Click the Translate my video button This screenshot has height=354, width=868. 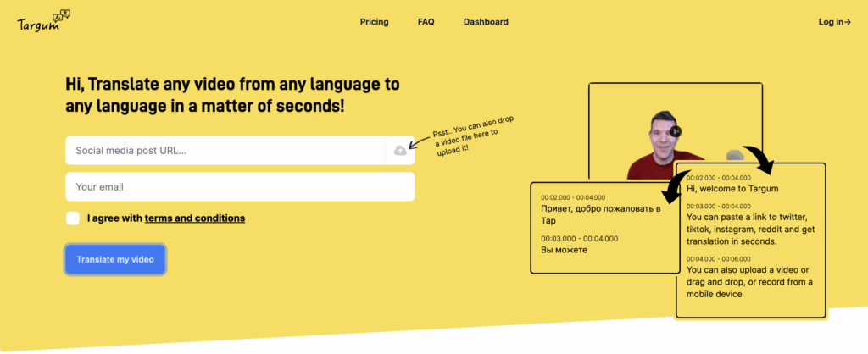tap(115, 259)
